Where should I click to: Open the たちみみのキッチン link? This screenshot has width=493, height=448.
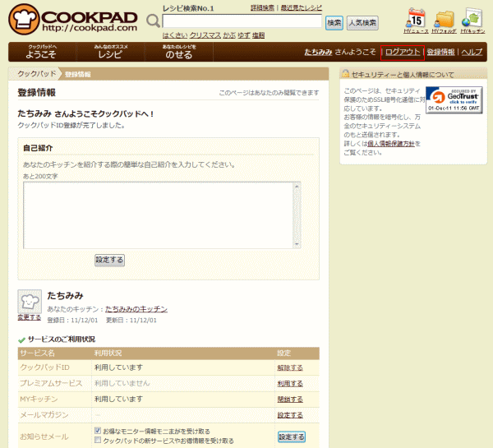[136, 309]
